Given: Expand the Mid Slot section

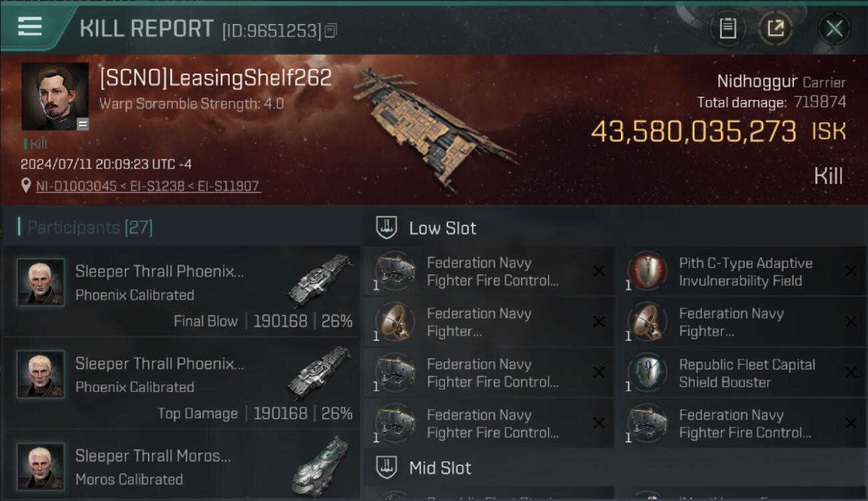Looking at the screenshot, I should pos(440,468).
